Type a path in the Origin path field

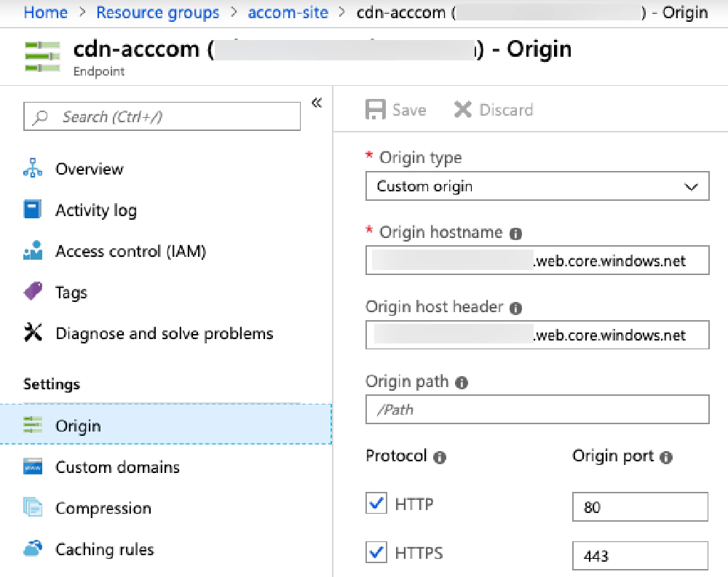(537, 409)
